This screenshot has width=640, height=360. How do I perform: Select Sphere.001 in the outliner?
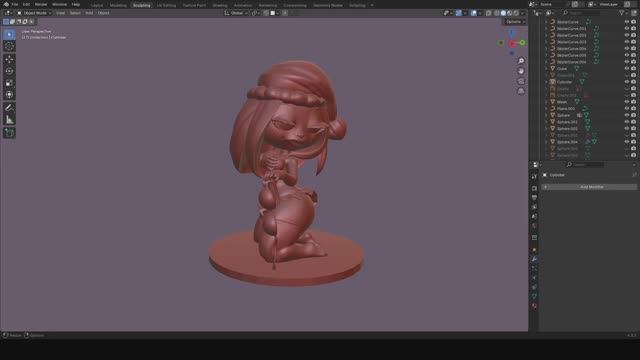pos(567,122)
